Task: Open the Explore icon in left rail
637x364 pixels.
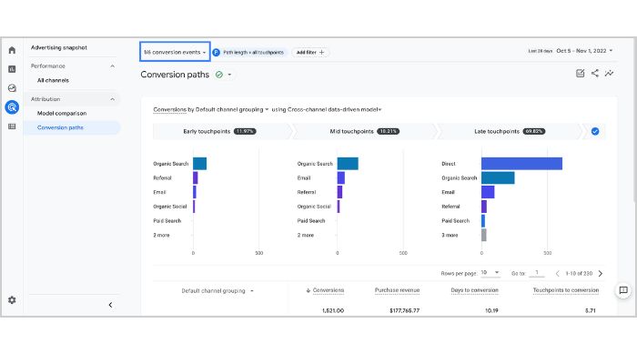Action: pyautogui.click(x=12, y=88)
